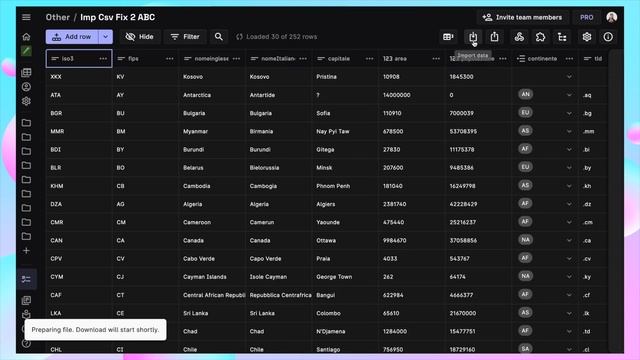640x360 pixels.
Task: Click the SA continent badge in Chile row
Action: pos(525,349)
